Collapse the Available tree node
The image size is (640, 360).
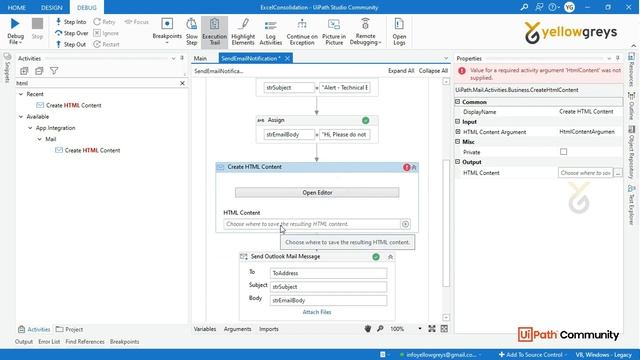[x=21, y=117]
